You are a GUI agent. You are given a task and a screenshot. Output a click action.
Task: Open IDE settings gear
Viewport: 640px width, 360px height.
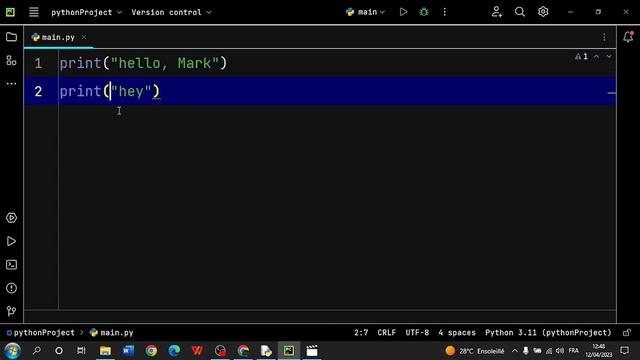click(x=543, y=12)
